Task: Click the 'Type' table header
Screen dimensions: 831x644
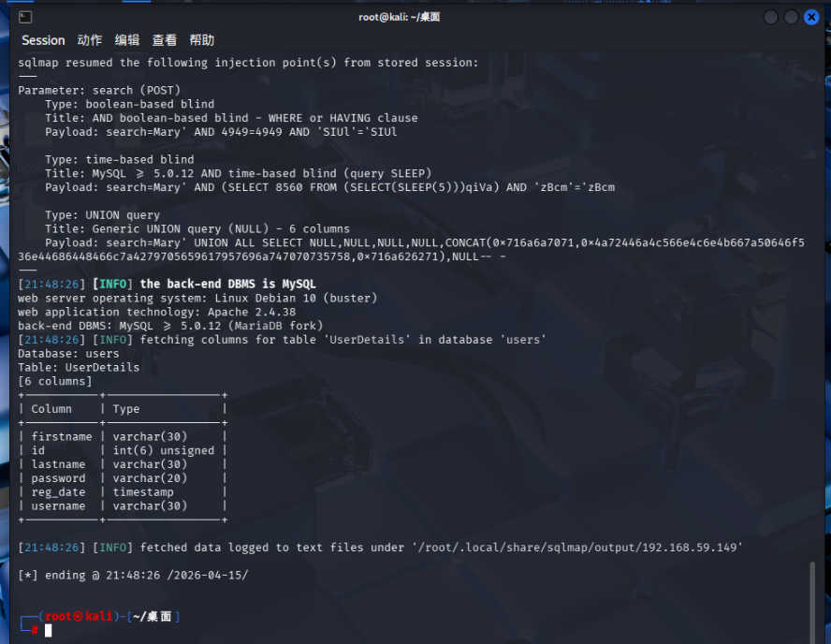Action: pos(126,409)
